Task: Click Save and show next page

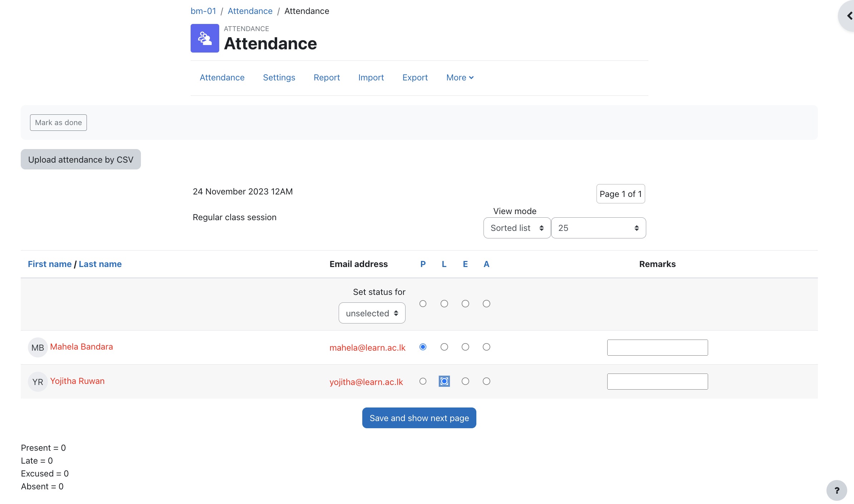Action: click(x=419, y=418)
